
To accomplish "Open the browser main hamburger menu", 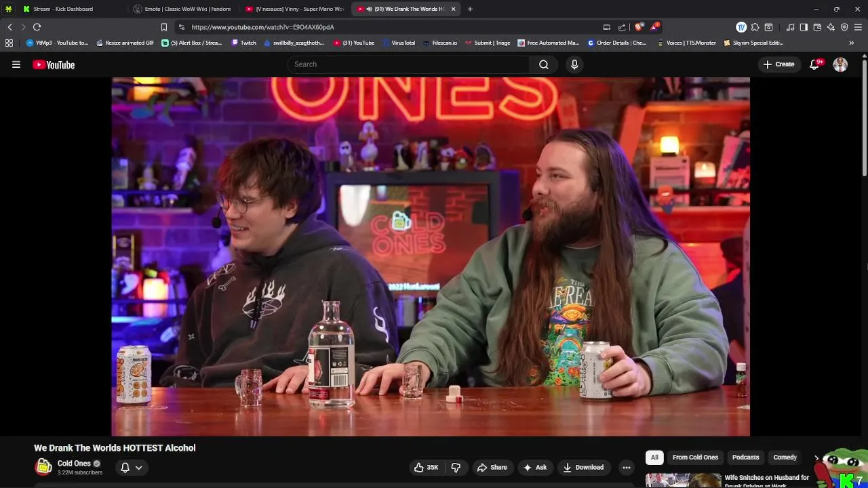I will [858, 27].
